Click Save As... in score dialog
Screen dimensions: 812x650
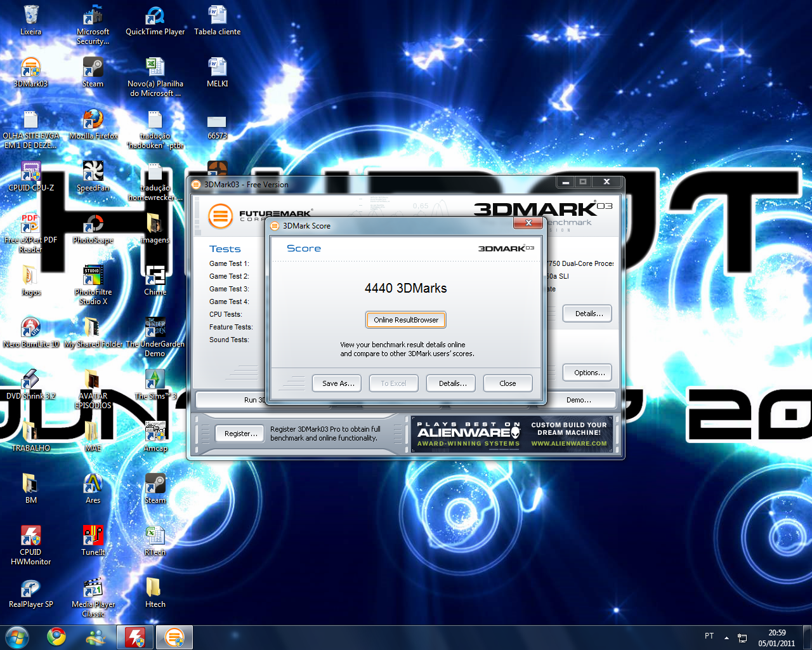tap(337, 383)
